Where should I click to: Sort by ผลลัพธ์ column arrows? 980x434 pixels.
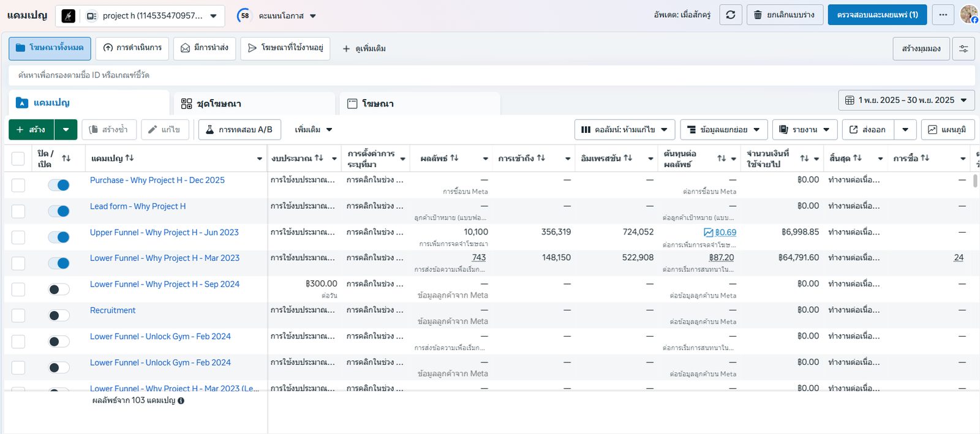point(454,158)
